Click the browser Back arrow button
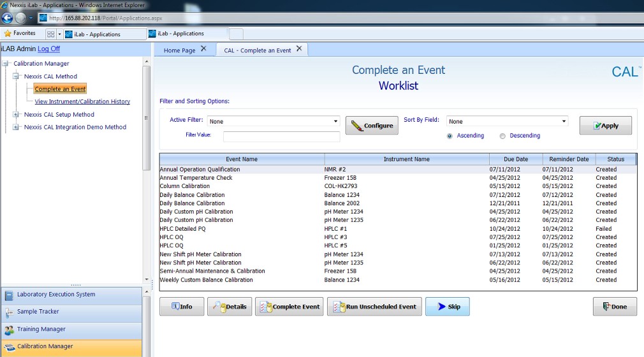The image size is (644, 357). (x=8, y=18)
